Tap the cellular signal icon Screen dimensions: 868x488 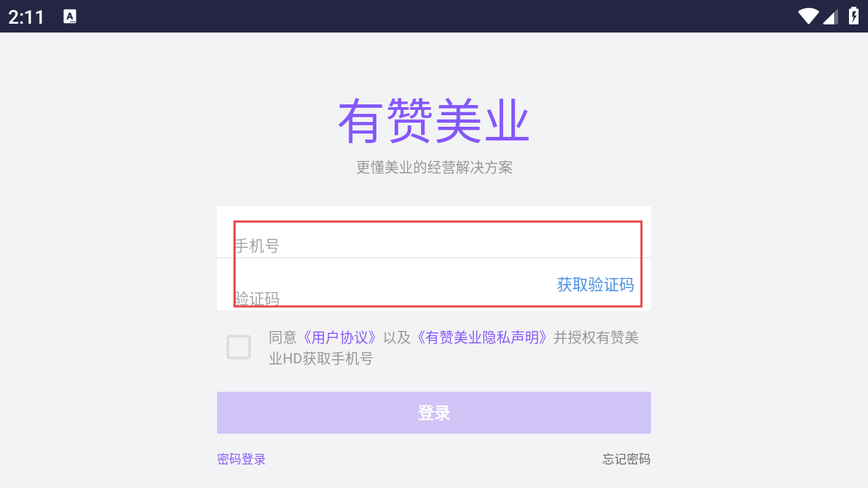coord(831,16)
